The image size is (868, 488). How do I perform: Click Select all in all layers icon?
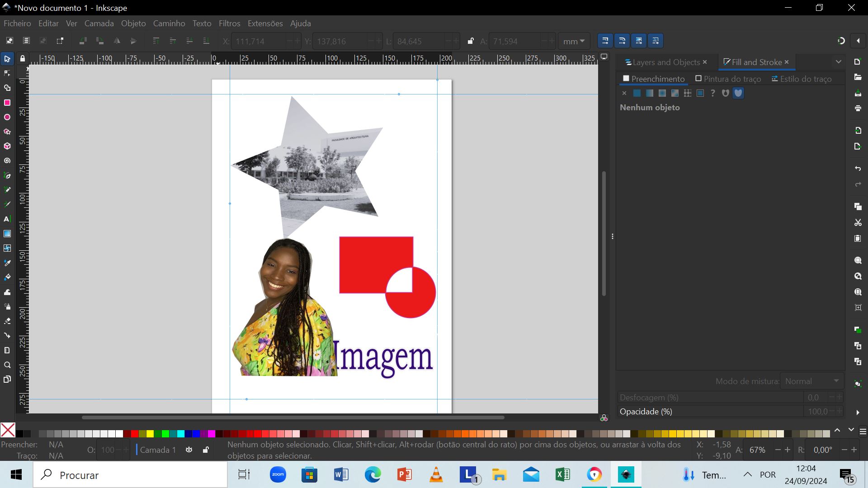tap(26, 41)
